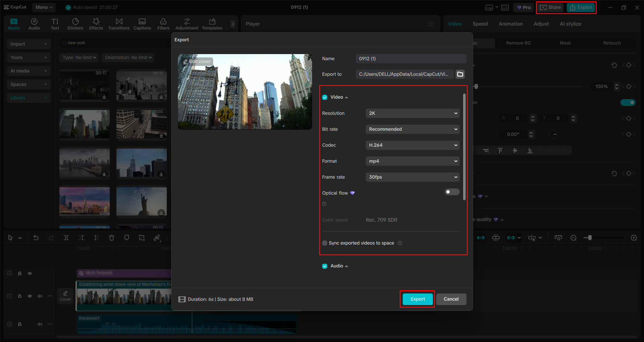Open the Resolution dropdown set to 2K

click(412, 113)
